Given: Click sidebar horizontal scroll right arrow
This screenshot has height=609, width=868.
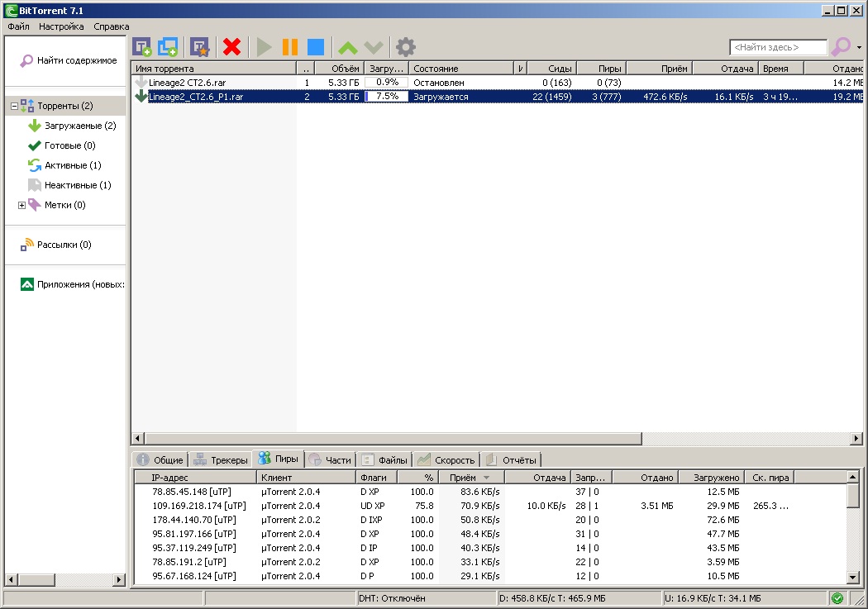Looking at the screenshot, I should click(x=119, y=580).
